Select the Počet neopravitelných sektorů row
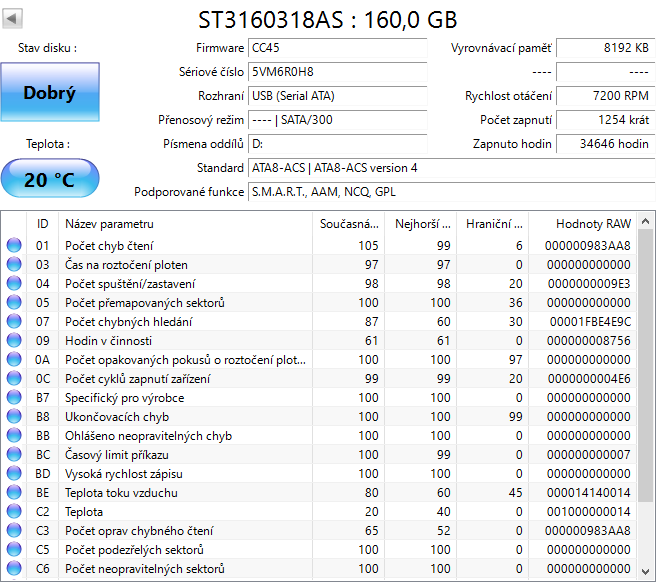The image size is (662, 585). pyautogui.click(x=319, y=568)
